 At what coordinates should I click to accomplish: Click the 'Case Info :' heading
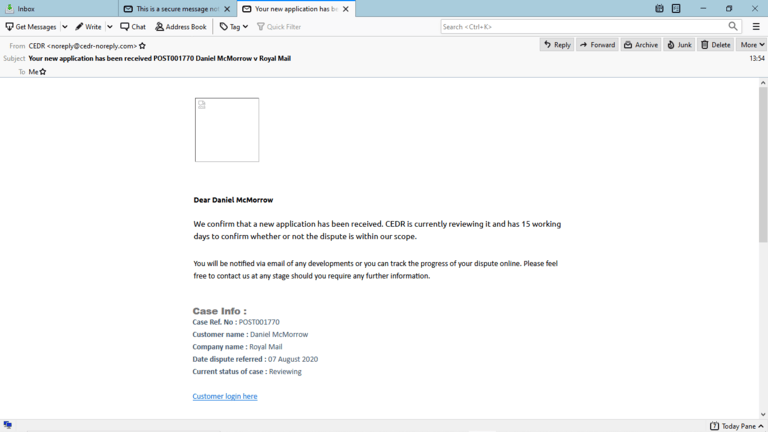click(x=219, y=311)
